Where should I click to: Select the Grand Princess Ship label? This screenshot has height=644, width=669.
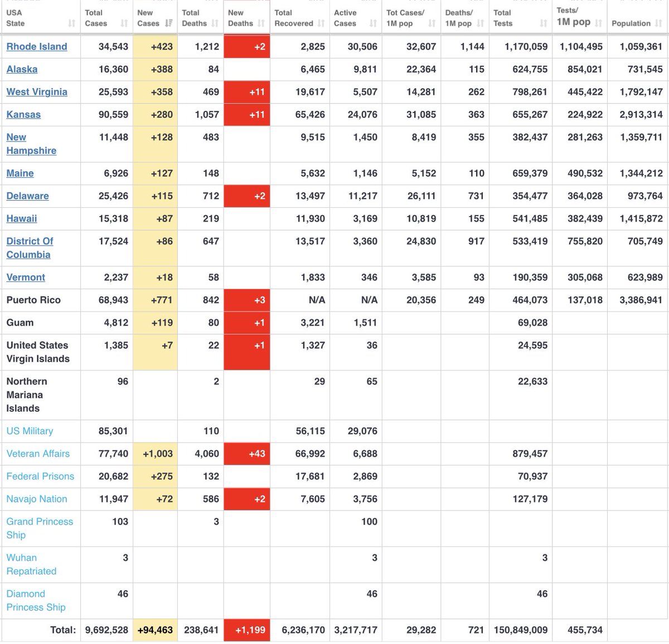point(40,528)
